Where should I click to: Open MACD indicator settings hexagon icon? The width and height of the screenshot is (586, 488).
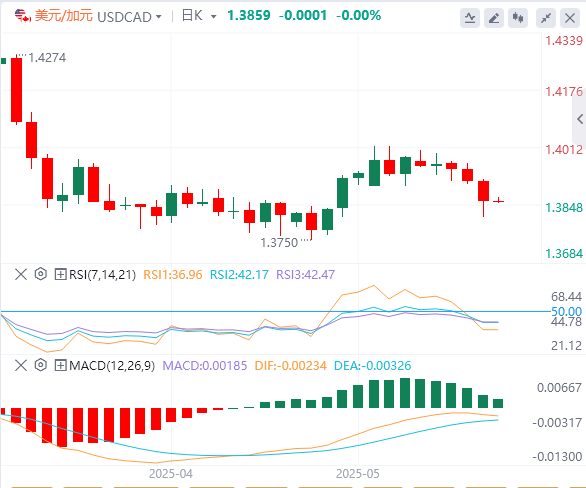click(41, 365)
